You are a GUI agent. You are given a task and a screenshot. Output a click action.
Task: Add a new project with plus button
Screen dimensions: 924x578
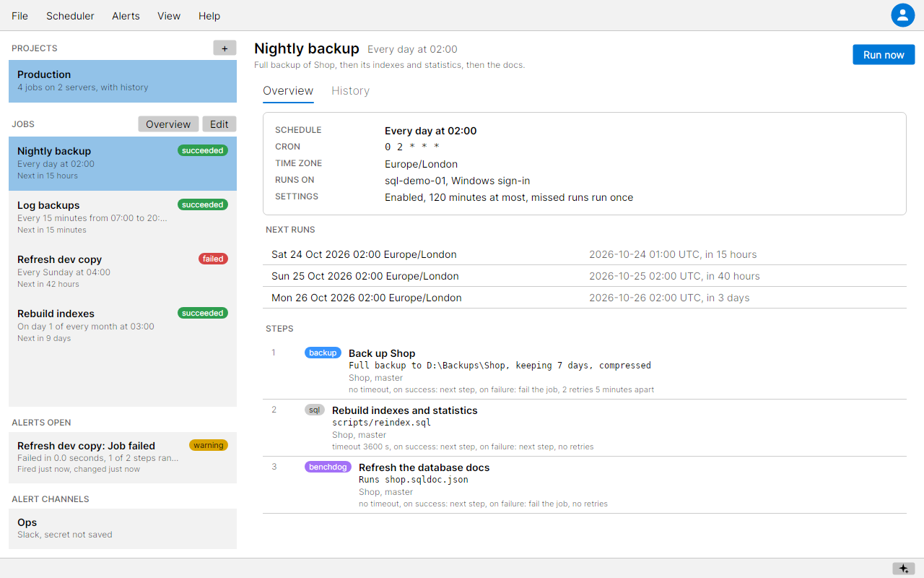pyautogui.click(x=225, y=48)
